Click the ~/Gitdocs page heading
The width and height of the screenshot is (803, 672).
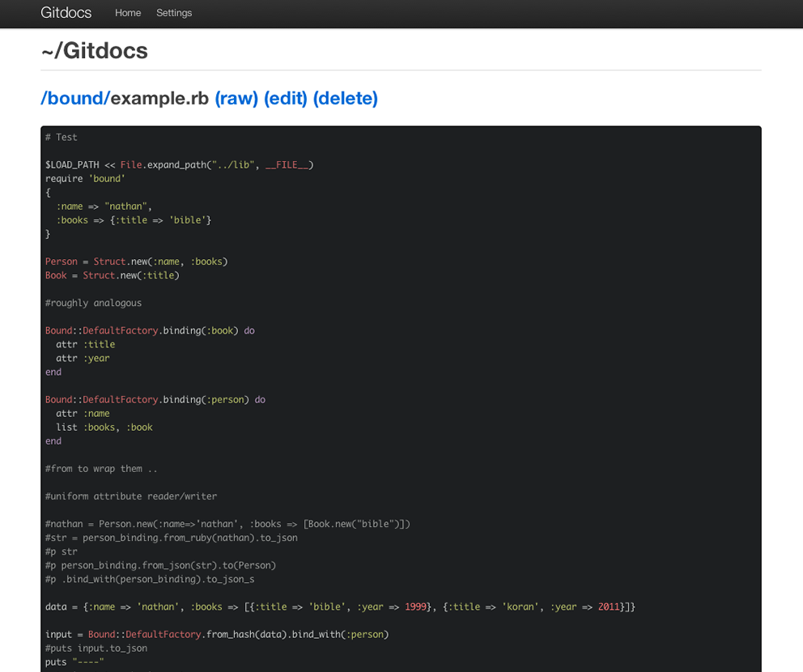coord(94,51)
